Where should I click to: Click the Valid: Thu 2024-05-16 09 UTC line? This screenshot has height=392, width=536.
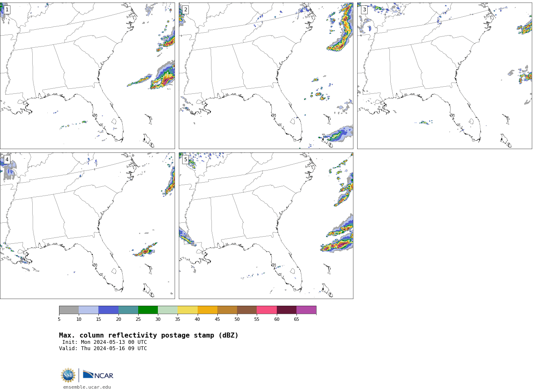pos(103,348)
